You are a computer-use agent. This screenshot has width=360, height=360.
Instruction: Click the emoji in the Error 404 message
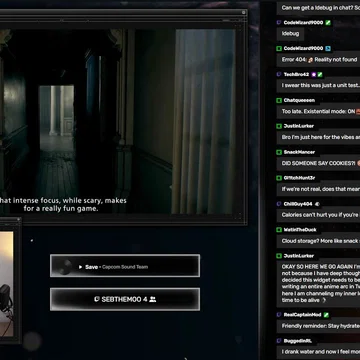310,60
